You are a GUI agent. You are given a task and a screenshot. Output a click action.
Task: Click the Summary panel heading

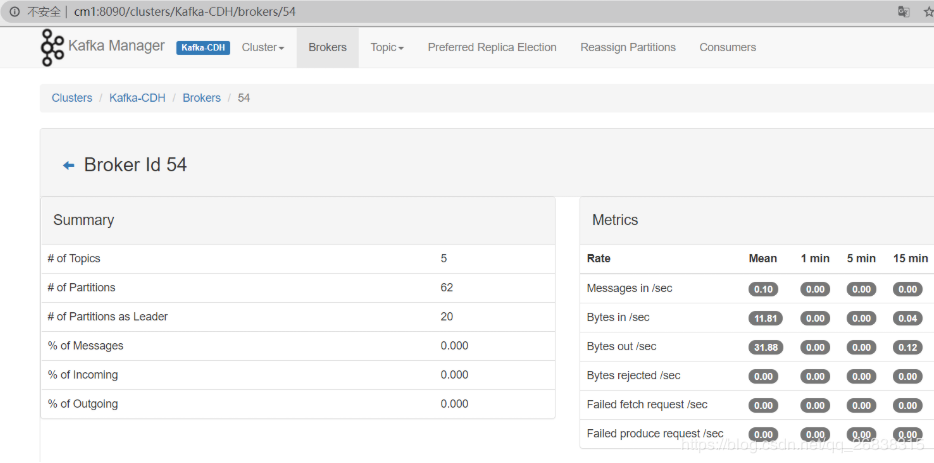pos(83,220)
